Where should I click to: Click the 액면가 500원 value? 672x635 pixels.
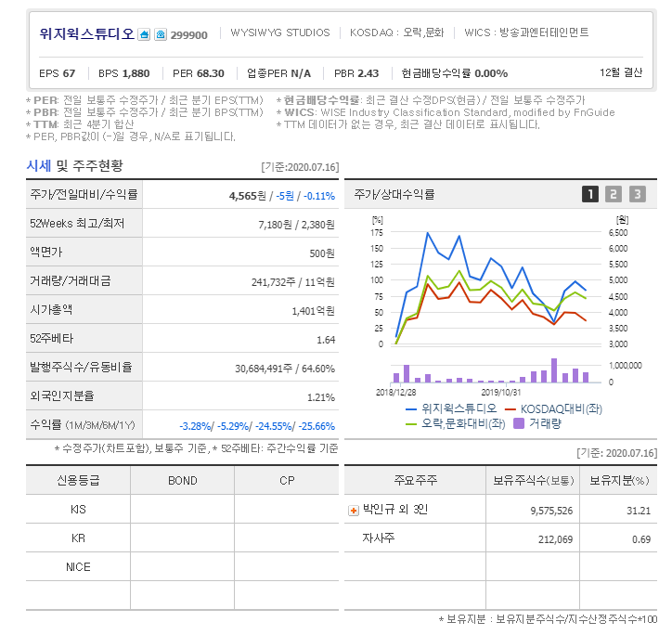(x=322, y=253)
